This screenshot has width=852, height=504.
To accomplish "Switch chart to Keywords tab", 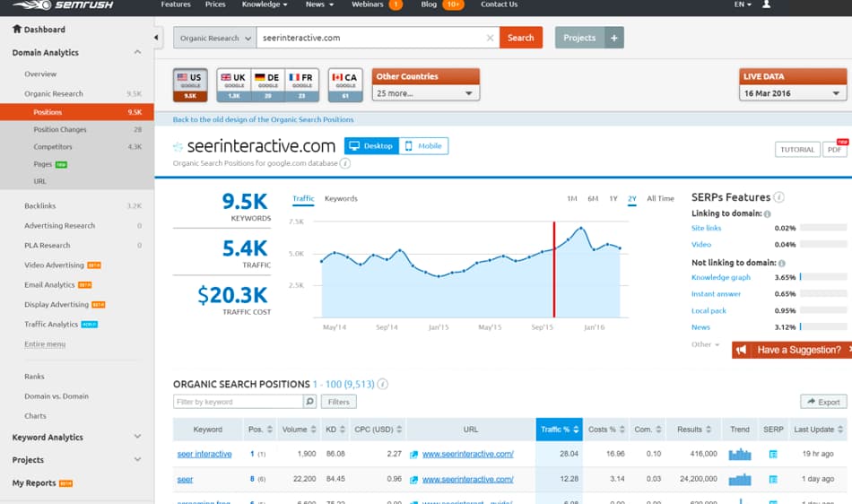I will pos(341,199).
